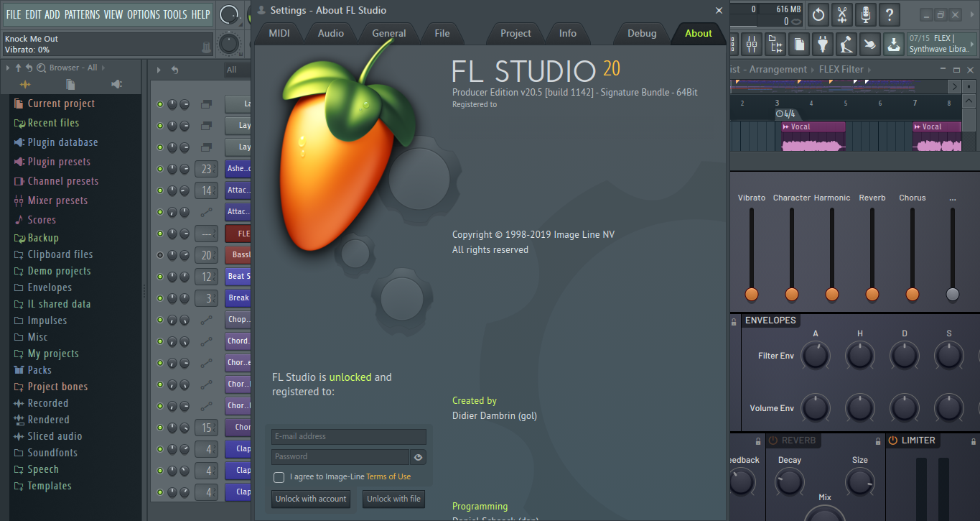Image resolution: width=980 pixels, height=521 pixels.
Task: Click Vibrato slider handle in FLEX
Action: [x=751, y=294]
